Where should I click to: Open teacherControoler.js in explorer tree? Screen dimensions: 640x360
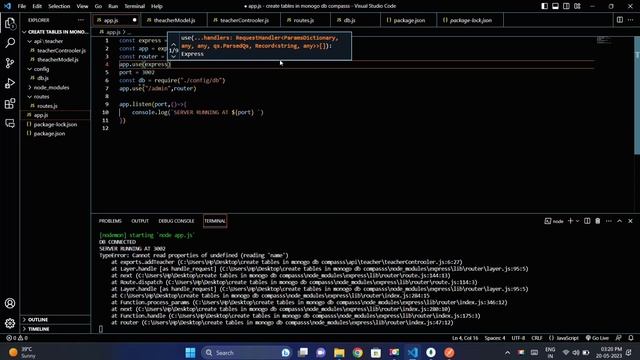coord(61,51)
